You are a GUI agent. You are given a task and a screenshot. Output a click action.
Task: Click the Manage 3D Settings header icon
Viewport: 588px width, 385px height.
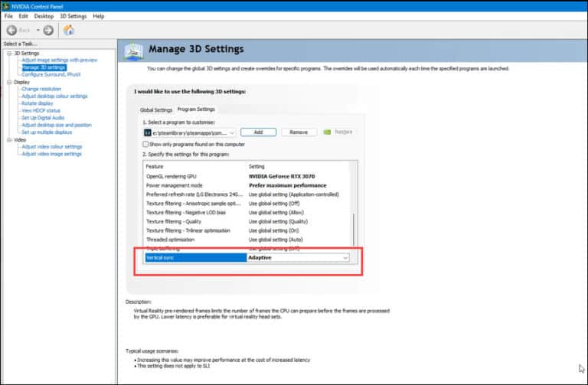tap(134, 51)
